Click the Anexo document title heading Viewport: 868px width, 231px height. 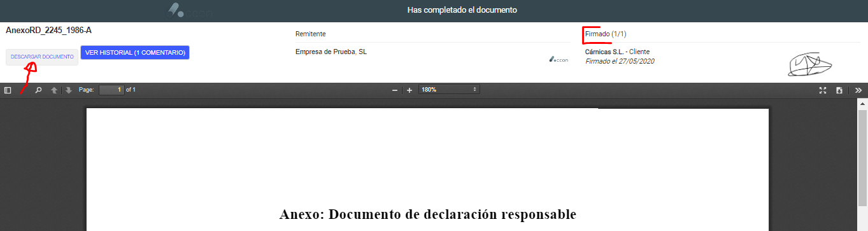(428, 214)
